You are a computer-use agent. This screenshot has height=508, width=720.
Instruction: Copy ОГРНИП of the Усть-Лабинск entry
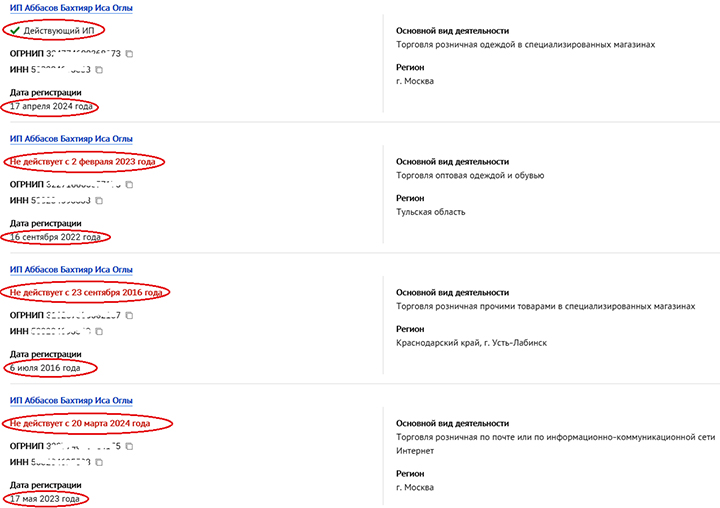(129, 315)
